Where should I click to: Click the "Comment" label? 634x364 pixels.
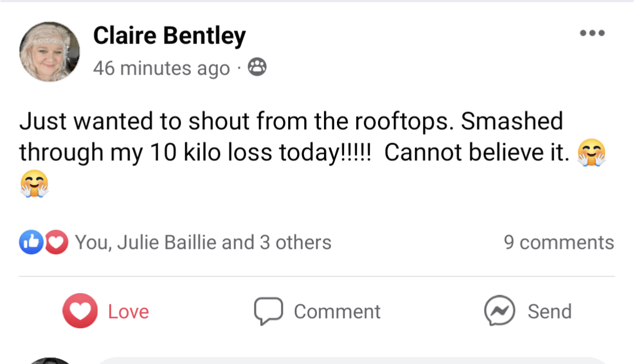(x=337, y=311)
